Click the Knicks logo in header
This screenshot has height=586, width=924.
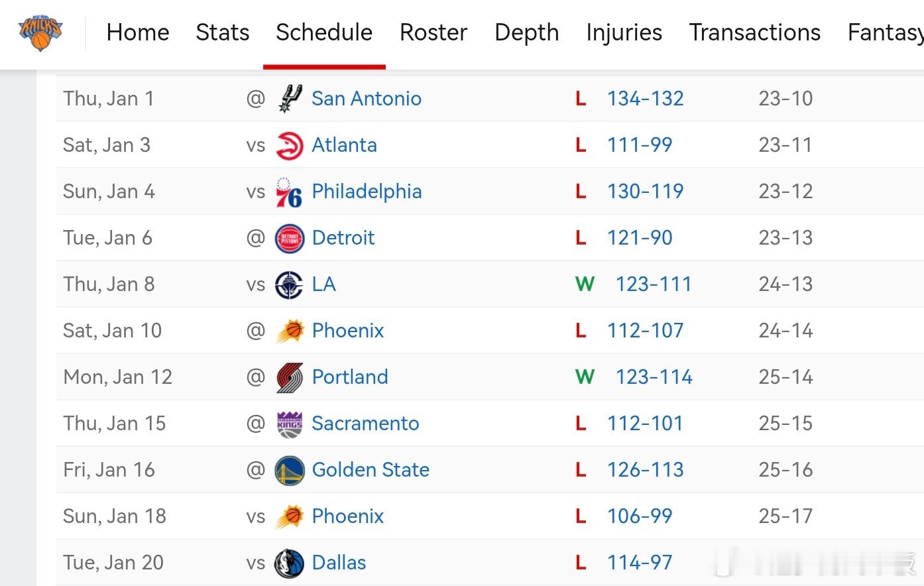tap(40, 32)
